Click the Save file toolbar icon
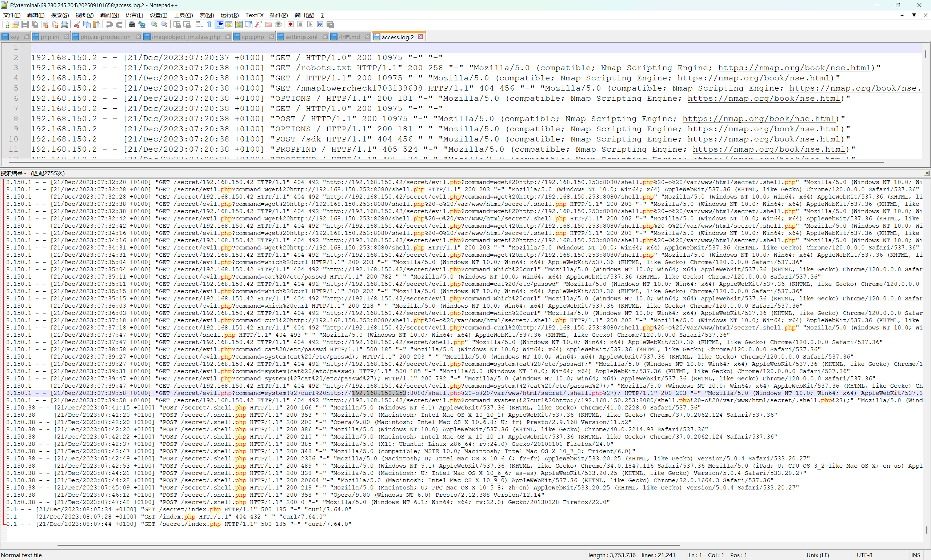The width and height of the screenshot is (931, 560). point(25,24)
